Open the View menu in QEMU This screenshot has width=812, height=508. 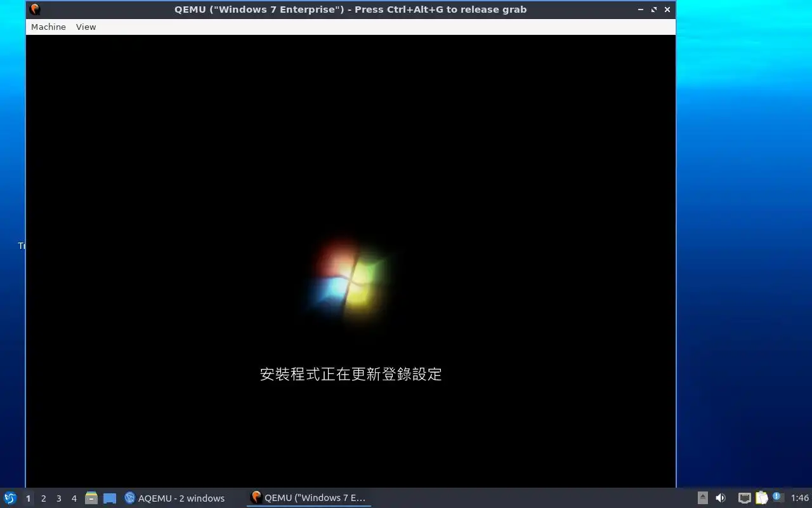click(86, 27)
